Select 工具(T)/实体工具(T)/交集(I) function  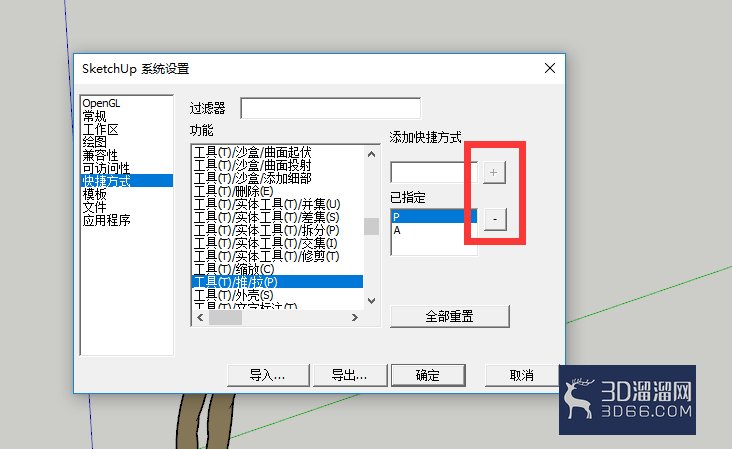pyautogui.click(x=266, y=243)
